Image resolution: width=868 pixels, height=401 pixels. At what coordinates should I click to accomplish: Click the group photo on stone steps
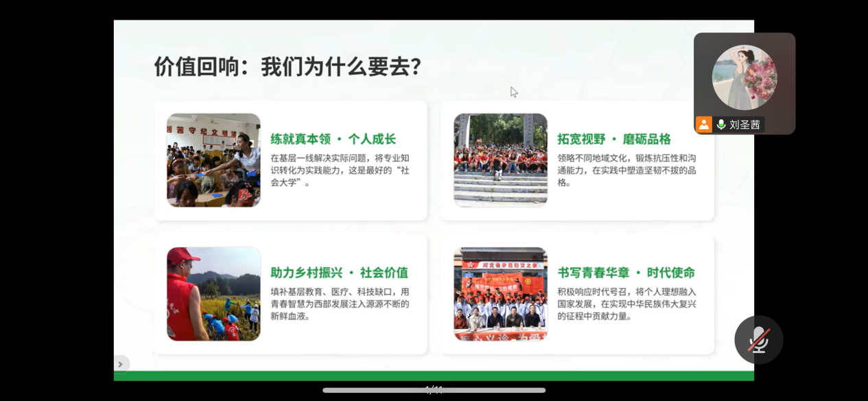(500, 160)
